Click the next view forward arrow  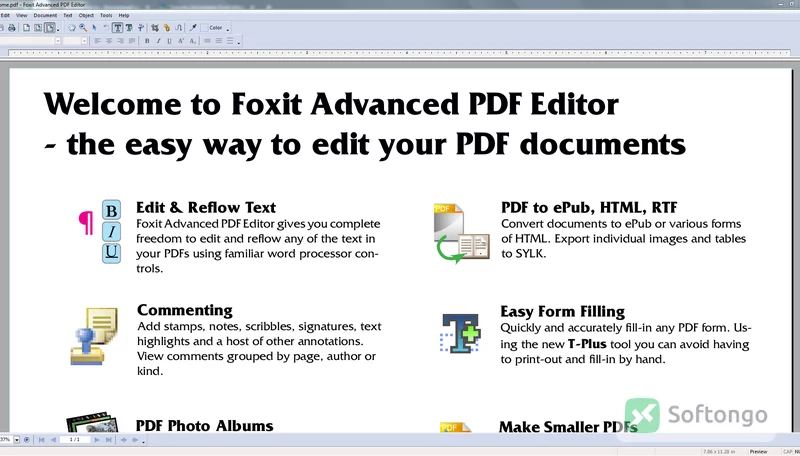click(135, 440)
